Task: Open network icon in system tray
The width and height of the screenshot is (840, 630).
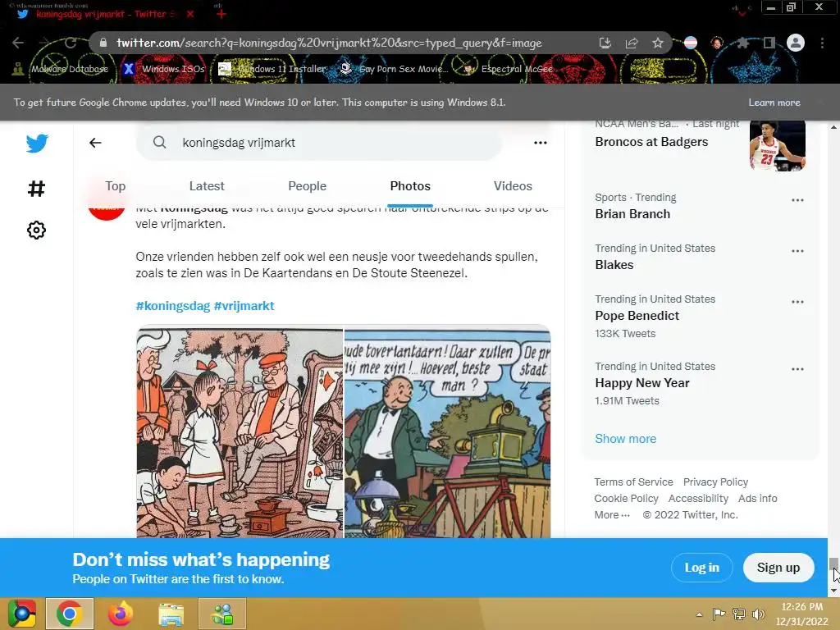Action: (x=739, y=614)
